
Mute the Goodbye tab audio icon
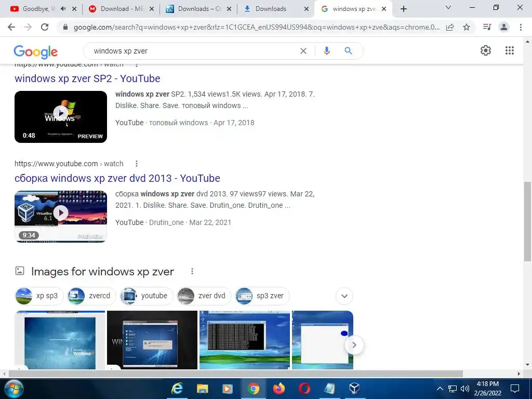63,9
